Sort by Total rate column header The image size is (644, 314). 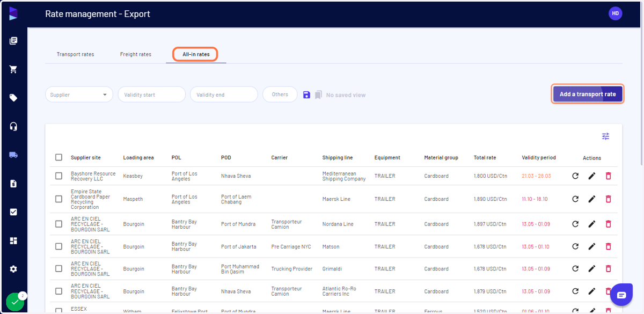point(485,158)
